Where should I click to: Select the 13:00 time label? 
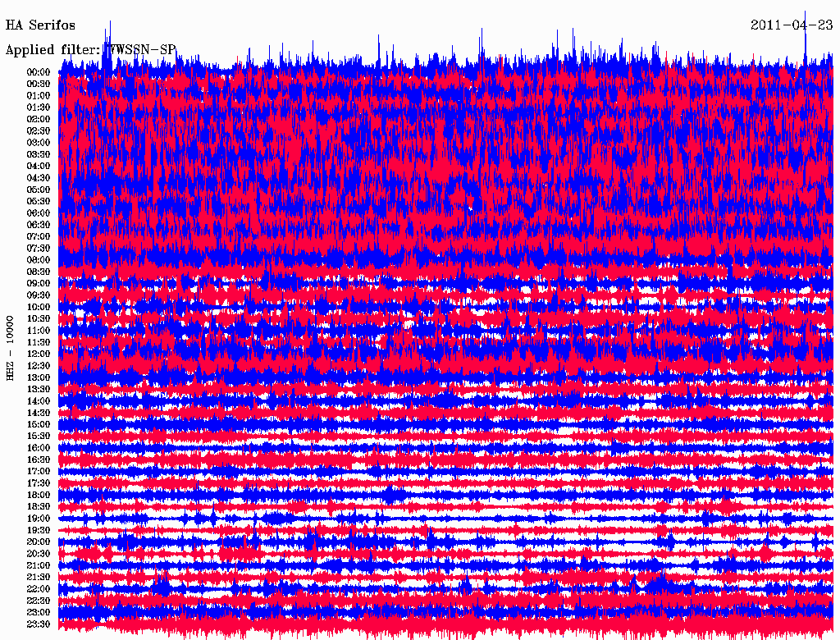[x=39, y=377]
